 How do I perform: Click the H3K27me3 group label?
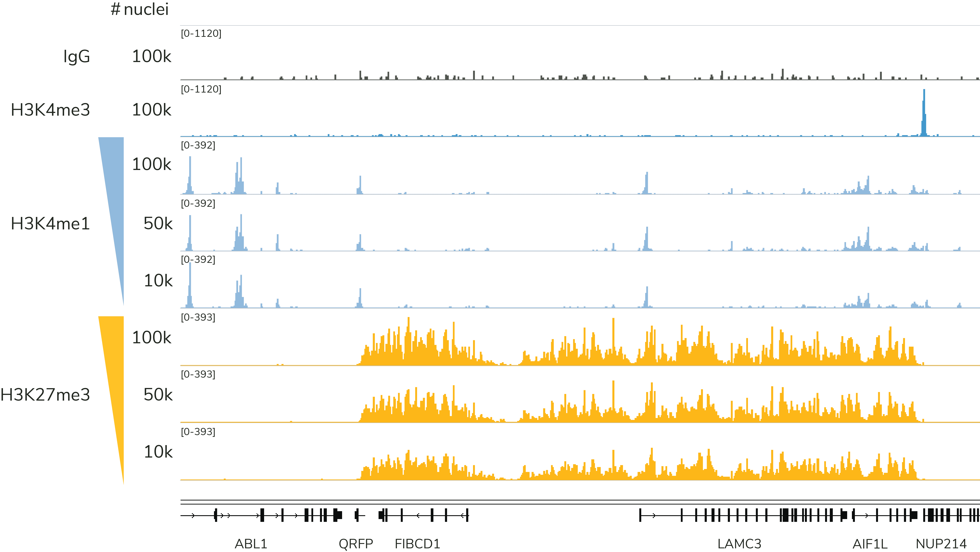pos(45,394)
